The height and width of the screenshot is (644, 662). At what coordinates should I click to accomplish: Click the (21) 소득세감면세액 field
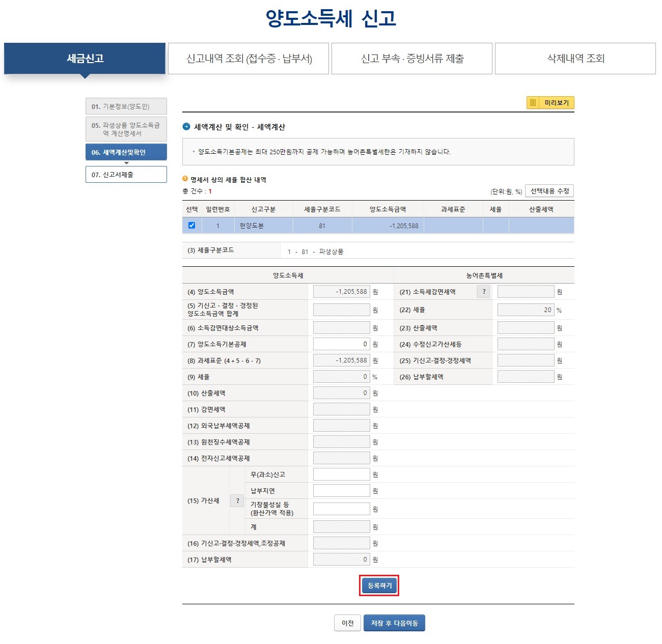point(526,292)
